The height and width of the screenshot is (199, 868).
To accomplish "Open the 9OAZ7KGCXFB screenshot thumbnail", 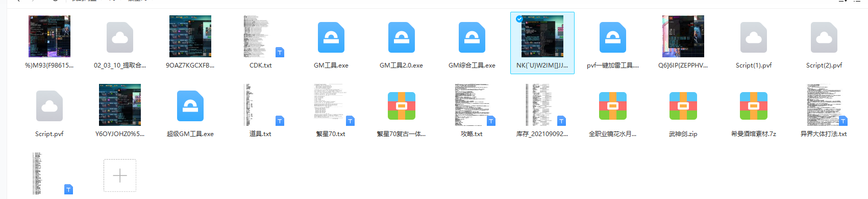I will [190, 36].
